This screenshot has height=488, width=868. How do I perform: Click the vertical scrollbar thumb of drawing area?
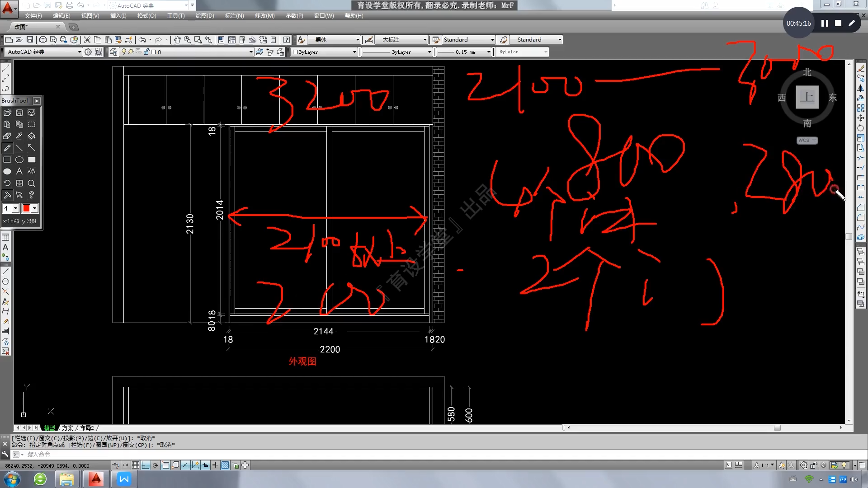coord(849,237)
